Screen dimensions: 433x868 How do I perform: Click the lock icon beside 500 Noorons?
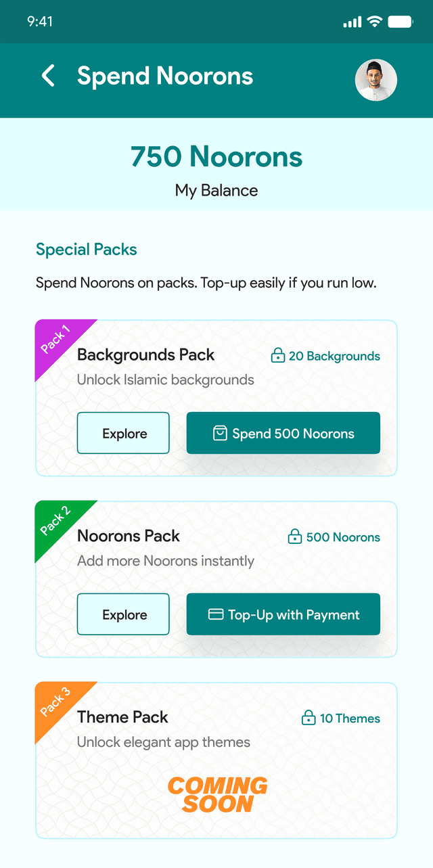pos(295,537)
